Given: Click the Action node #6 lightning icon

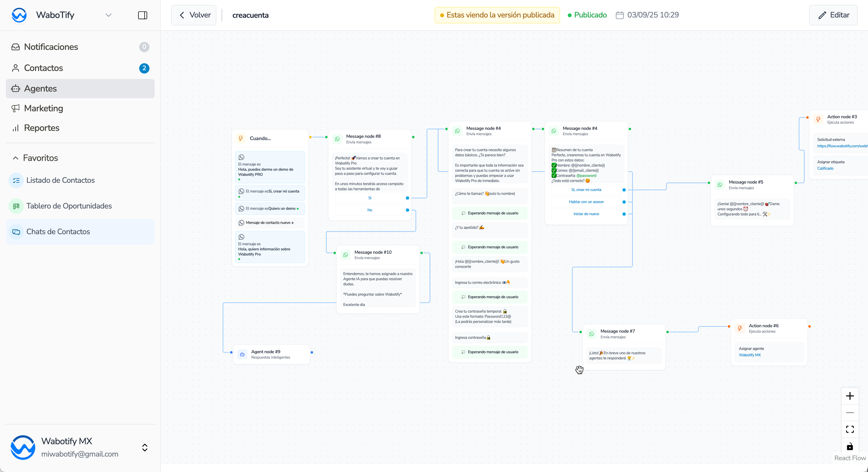Looking at the screenshot, I should coord(740,329).
